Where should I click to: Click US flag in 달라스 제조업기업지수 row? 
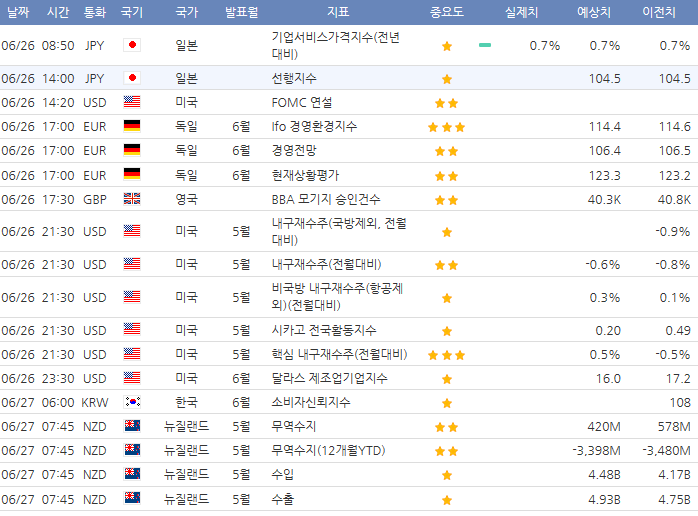(132, 378)
